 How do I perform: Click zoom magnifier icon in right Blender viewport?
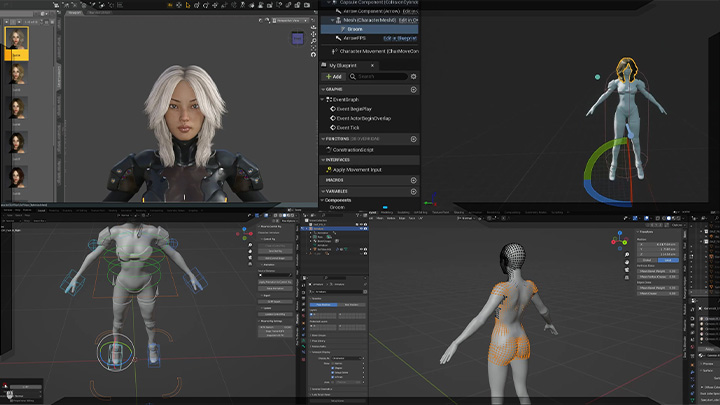pyautogui.click(x=627, y=255)
